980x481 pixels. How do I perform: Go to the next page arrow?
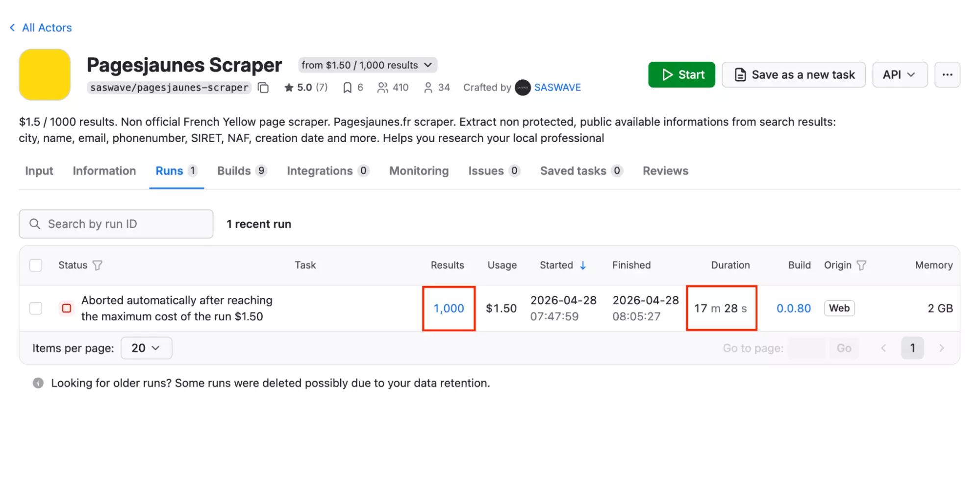(x=941, y=348)
